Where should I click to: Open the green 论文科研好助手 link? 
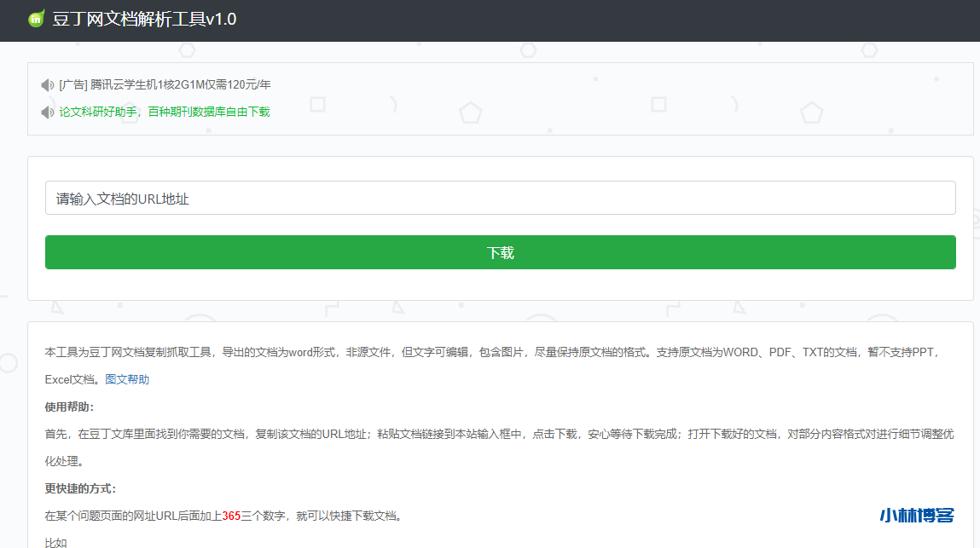click(x=165, y=112)
